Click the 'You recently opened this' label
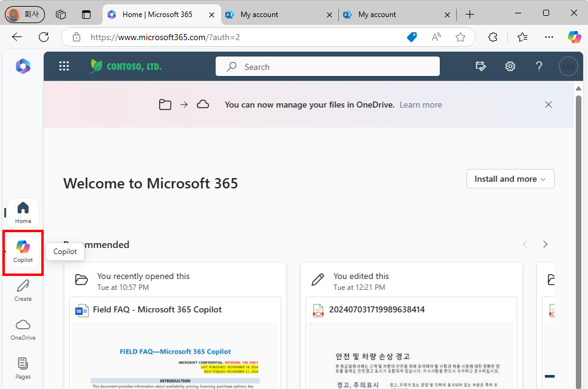The height and width of the screenshot is (389, 588). click(x=143, y=276)
